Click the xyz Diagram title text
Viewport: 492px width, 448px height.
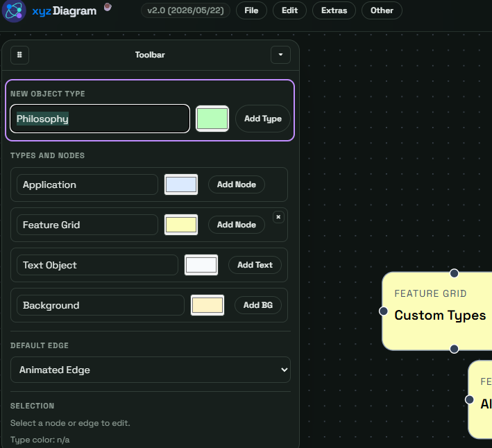click(65, 10)
